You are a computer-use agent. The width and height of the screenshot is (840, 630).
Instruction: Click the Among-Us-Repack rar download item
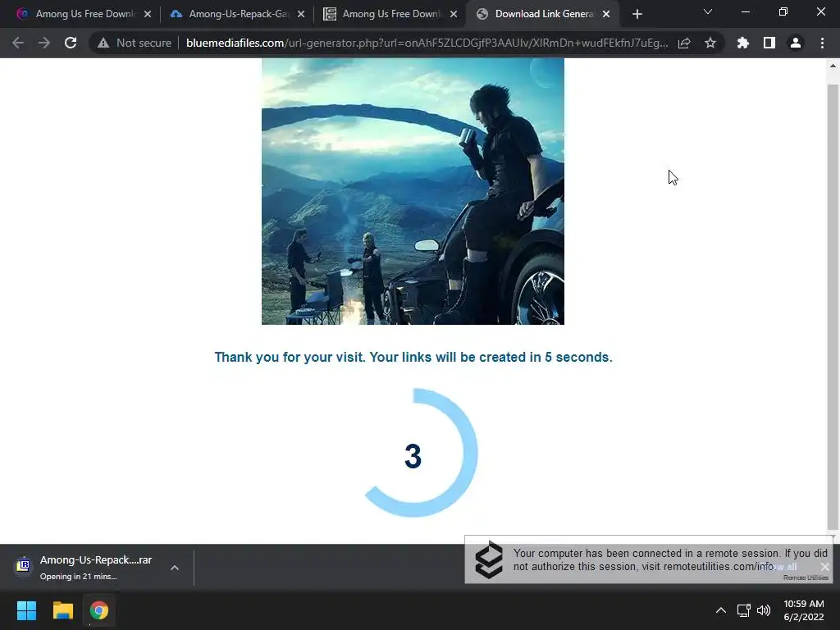pyautogui.click(x=95, y=568)
